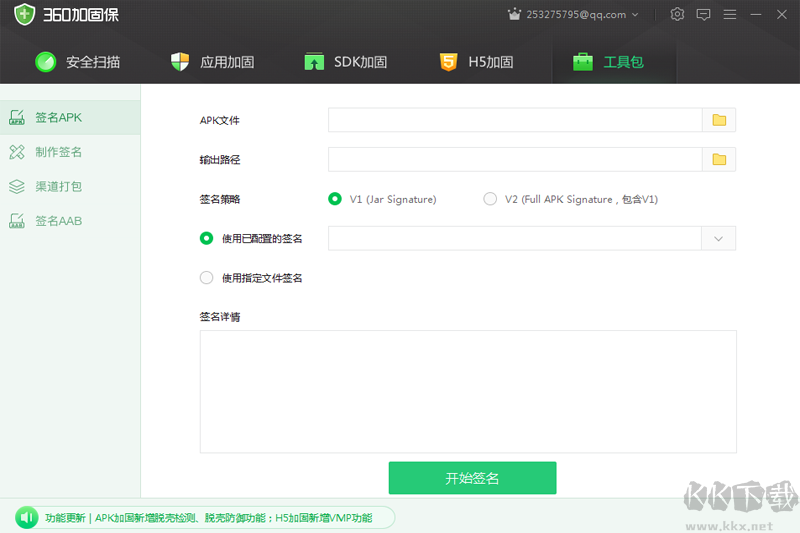The width and height of the screenshot is (800, 533).
Task: Click the settings gear icon in title bar
Action: click(677, 14)
